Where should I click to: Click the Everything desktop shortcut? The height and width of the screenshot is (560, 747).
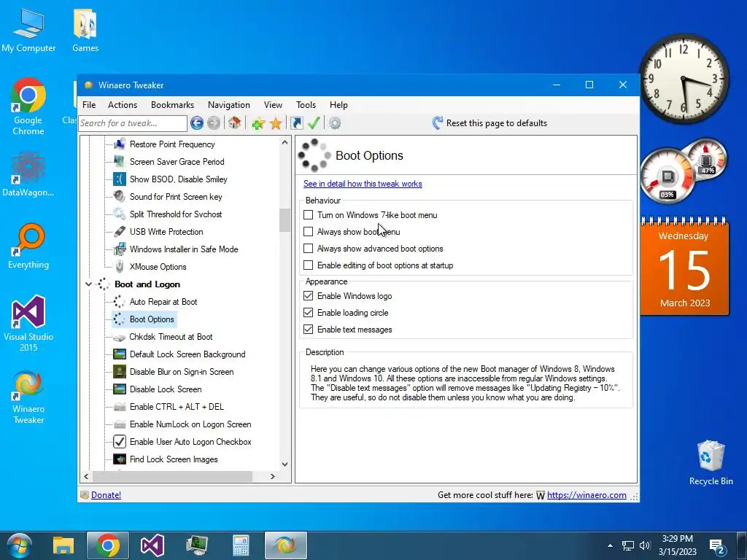28,246
